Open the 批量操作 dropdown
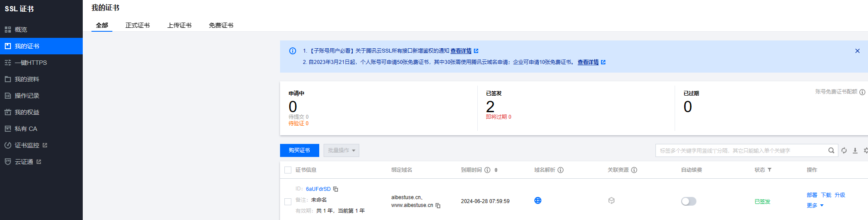Image resolution: width=868 pixels, height=220 pixels. 341,150
